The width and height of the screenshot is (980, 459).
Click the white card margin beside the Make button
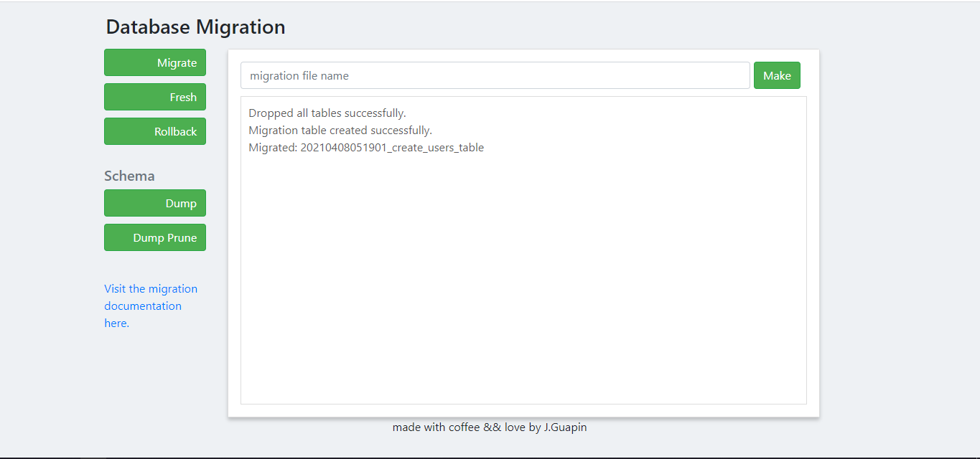pyautogui.click(x=810, y=75)
